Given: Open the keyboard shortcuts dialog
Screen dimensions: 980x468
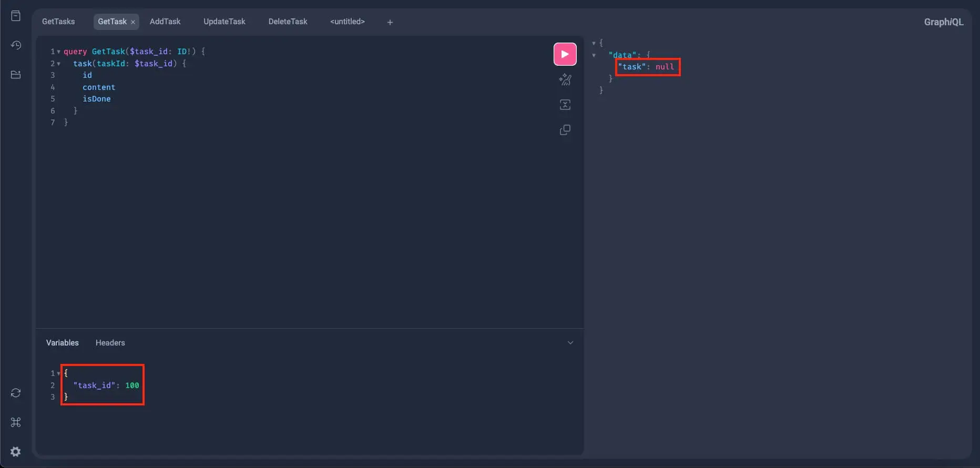Looking at the screenshot, I should (16, 422).
